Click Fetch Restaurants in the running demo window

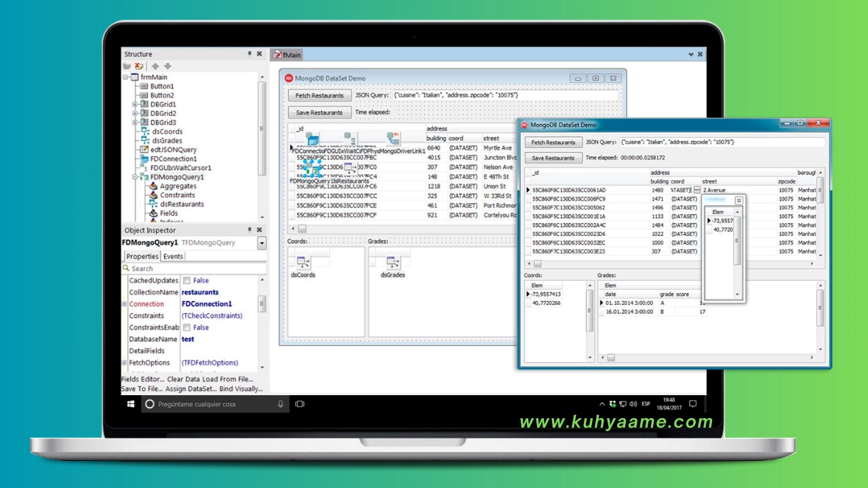tap(553, 142)
